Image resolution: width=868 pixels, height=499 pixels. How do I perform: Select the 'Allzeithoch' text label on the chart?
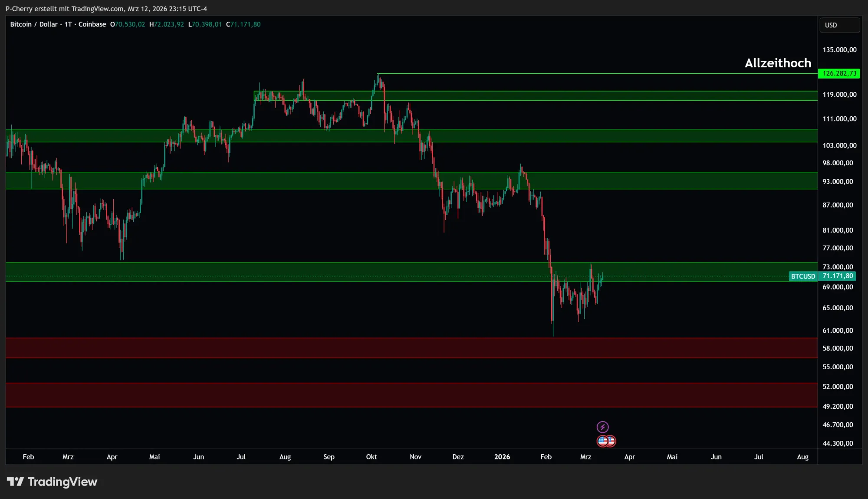pyautogui.click(x=778, y=63)
